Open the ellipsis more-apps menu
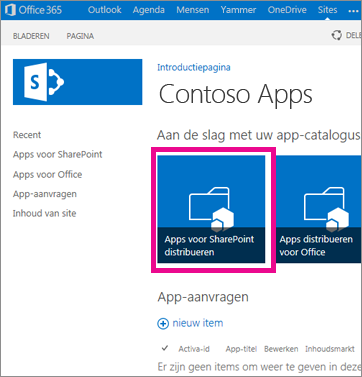 coord(353,10)
